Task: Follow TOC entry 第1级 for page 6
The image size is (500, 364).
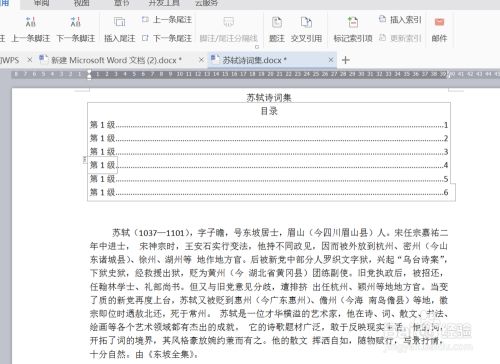Action: click(x=269, y=192)
